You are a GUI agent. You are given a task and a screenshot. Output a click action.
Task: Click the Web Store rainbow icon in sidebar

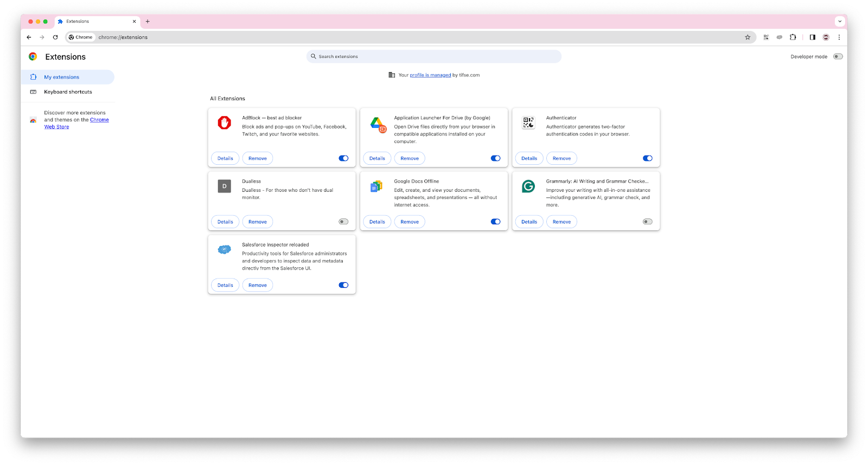(33, 120)
